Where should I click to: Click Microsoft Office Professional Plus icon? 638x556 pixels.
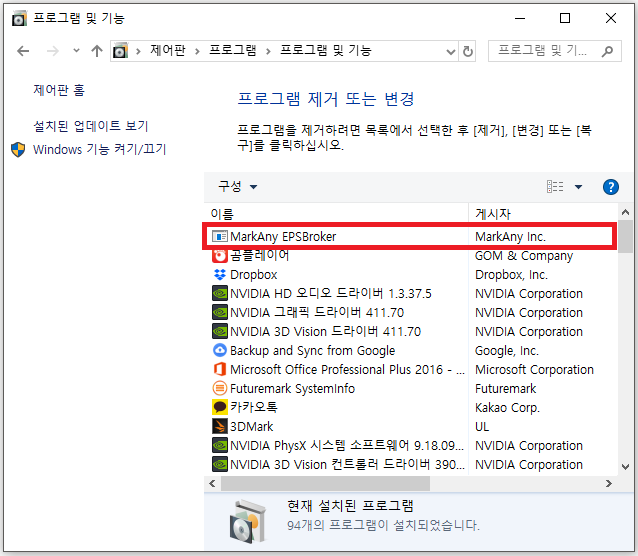point(220,369)
